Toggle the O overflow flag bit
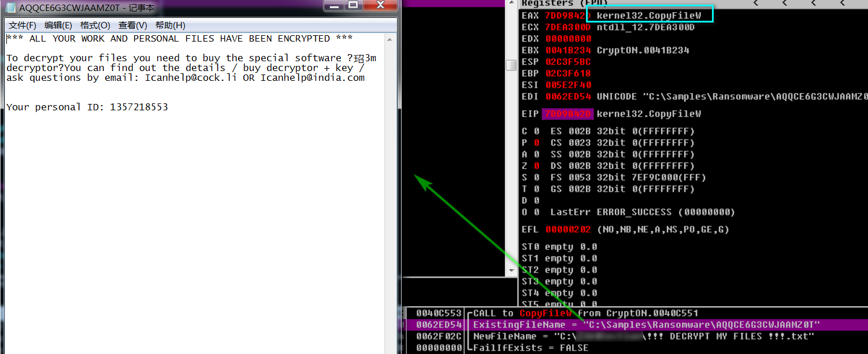This screenshot has width=868, height=354. tap(536, 212)
